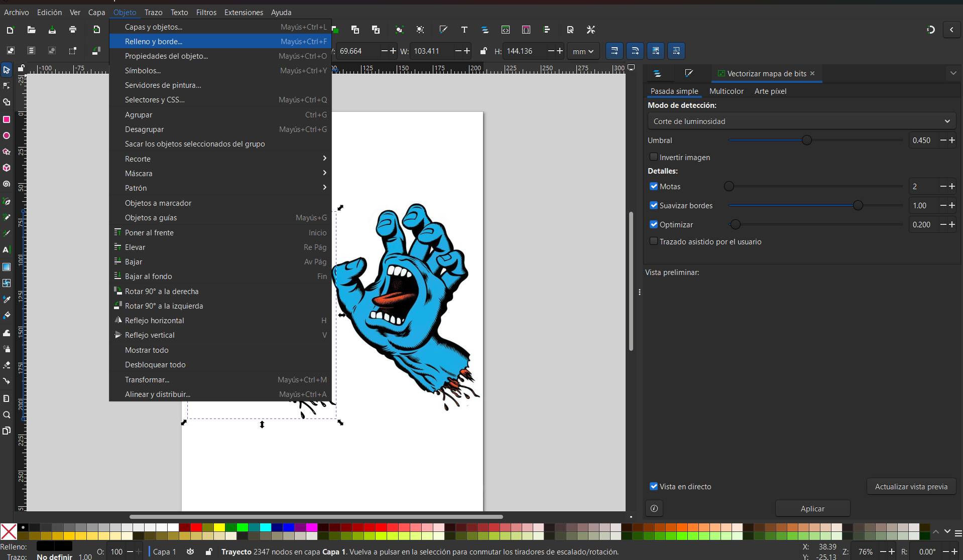Image resolution: width=963 pixels, height=560 pixels.
Task: Switch to the Multicolor tab
Action: click(727, 91)
